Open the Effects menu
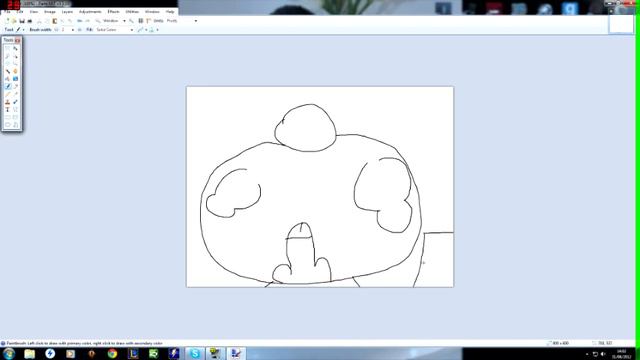Viewport: 640px width, 360px height. [113, 12]
